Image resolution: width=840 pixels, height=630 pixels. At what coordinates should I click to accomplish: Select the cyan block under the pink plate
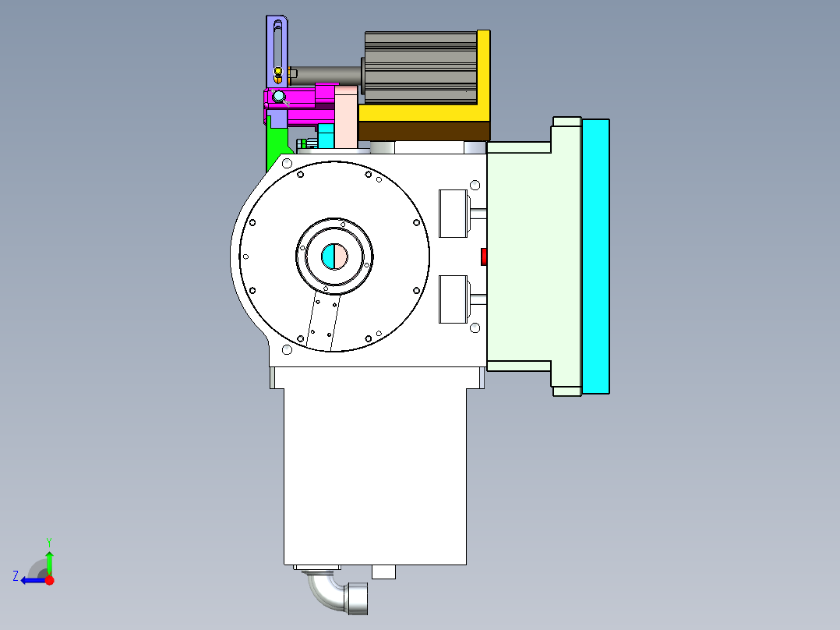click(x=326, y=137)
